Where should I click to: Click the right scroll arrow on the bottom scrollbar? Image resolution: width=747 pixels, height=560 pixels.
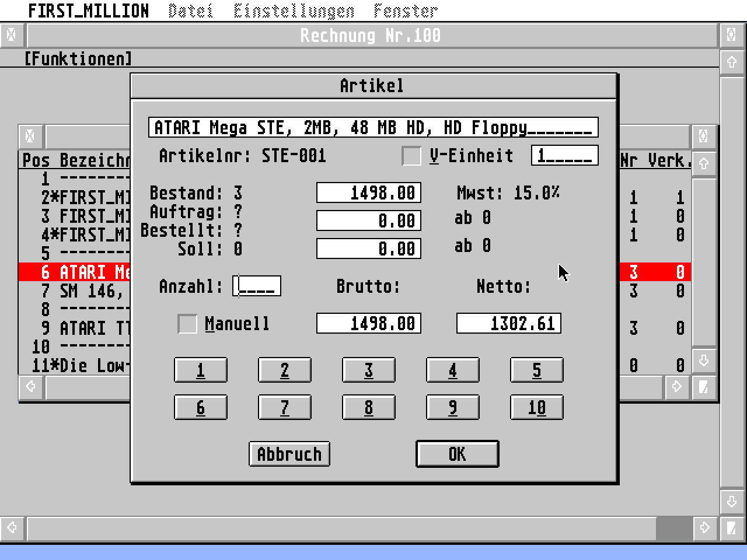(704, 528)
